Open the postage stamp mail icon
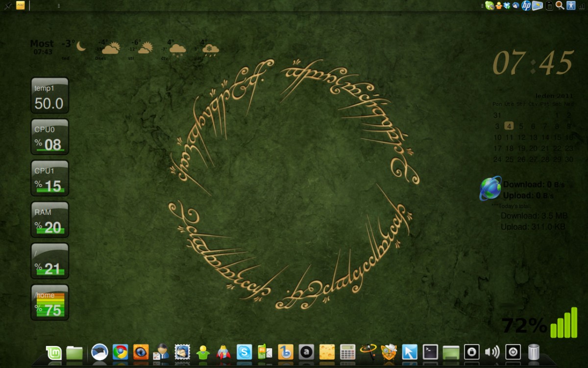The width and height of the screenshot is (588, 368). (x=182, y=352)
